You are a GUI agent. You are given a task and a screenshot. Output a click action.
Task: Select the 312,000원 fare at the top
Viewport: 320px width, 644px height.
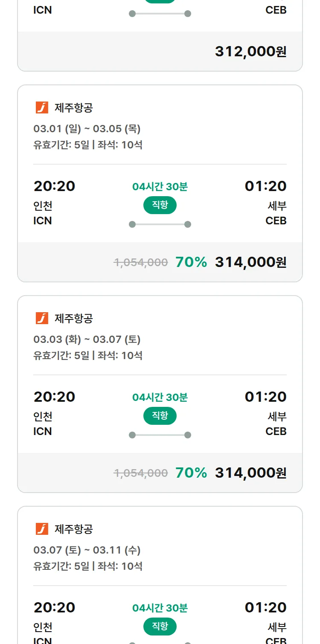coord(250,52)
